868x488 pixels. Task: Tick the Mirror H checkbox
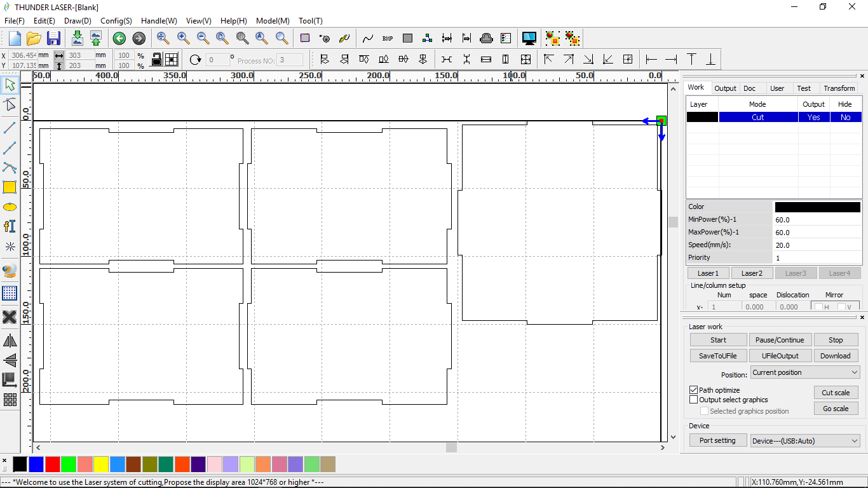click(818, 308)
